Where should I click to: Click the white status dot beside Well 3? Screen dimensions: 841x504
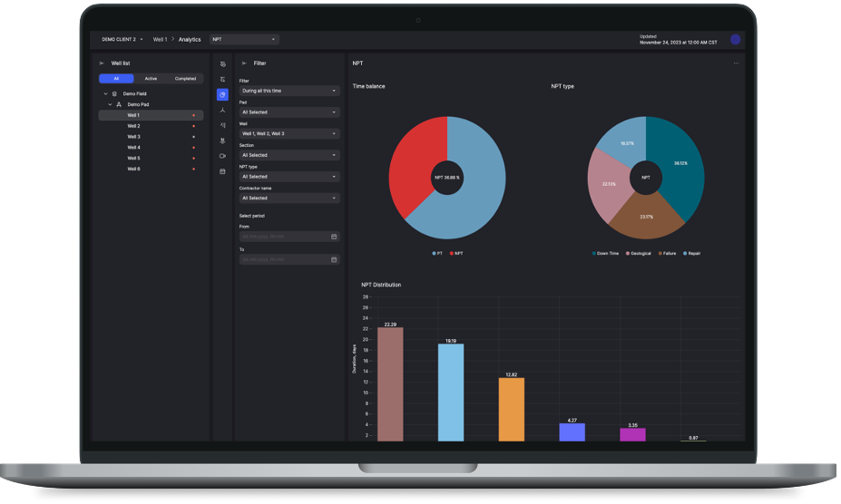coord(193,137)
